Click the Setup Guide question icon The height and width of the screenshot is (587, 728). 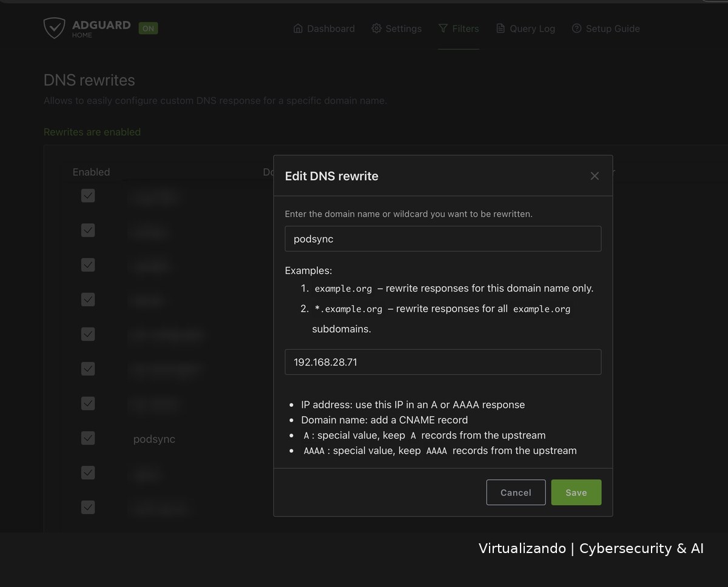click(576, 29)
